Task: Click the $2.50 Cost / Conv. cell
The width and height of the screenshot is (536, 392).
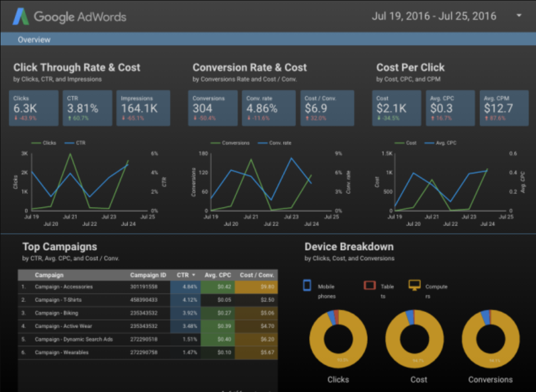Action: click(256, 300)
